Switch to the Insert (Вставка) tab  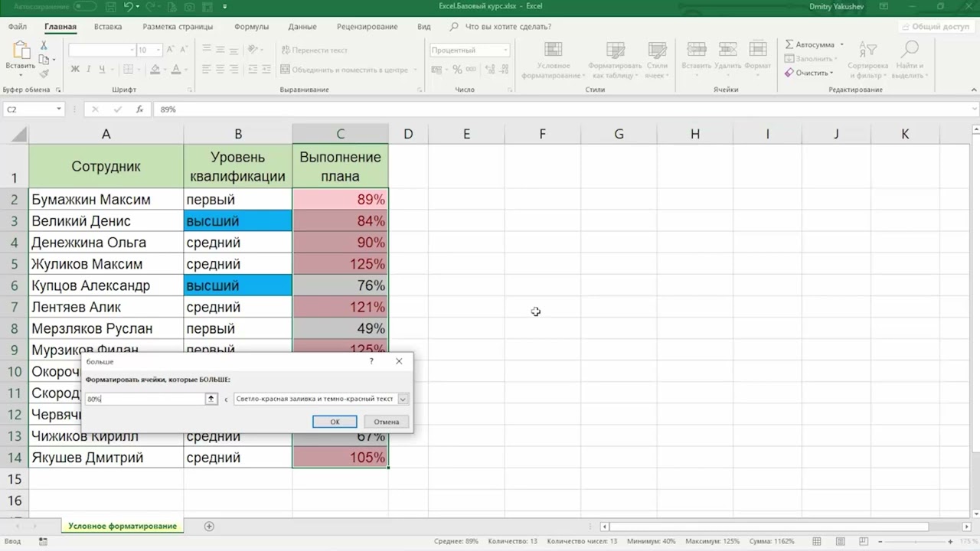(x=108, y=27)
